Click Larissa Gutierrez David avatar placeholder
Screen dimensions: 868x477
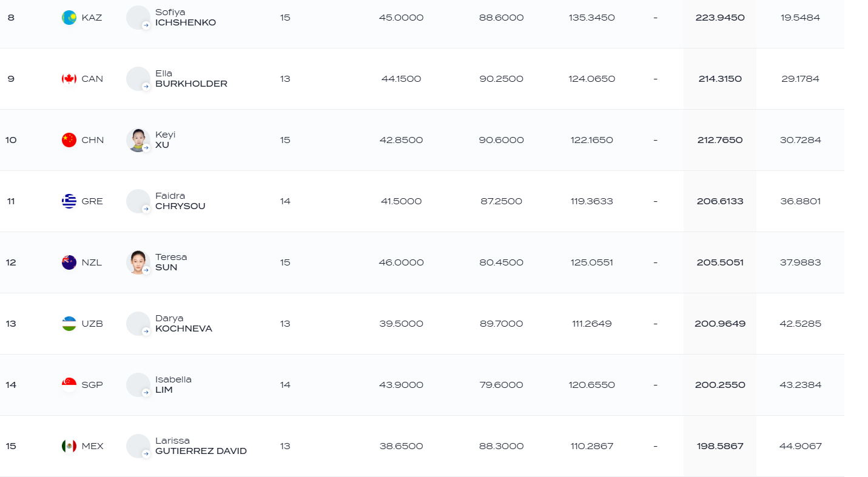(x=138, y=446)
